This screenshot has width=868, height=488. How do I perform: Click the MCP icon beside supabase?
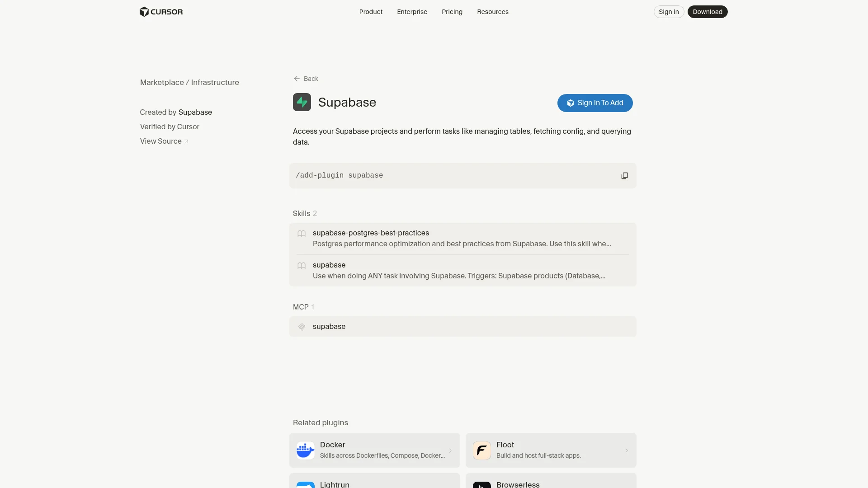(302, 327)
